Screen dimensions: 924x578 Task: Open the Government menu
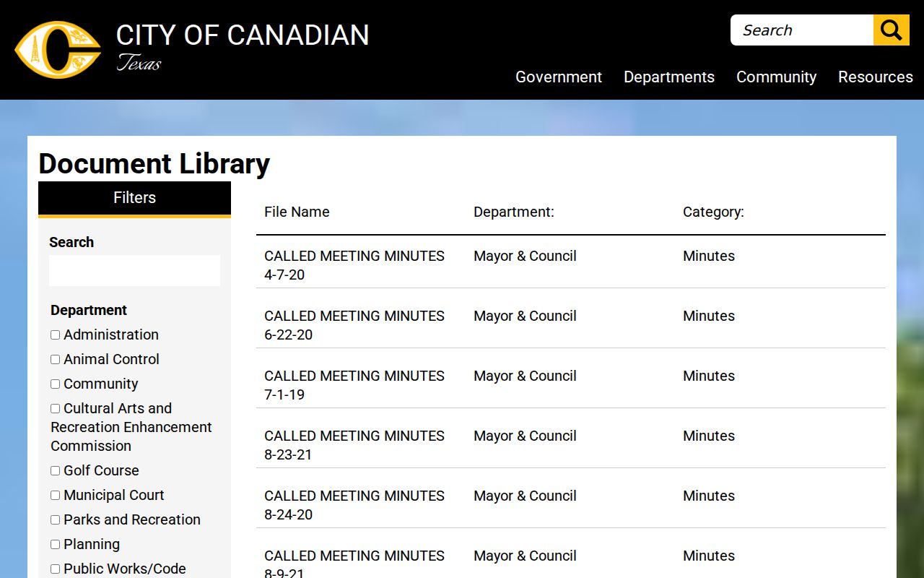pos(559,77)
